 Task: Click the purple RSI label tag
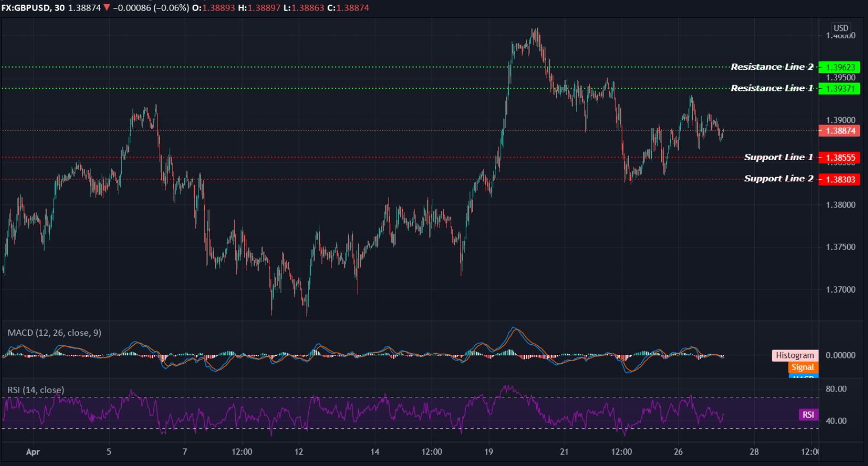point(808,415)
